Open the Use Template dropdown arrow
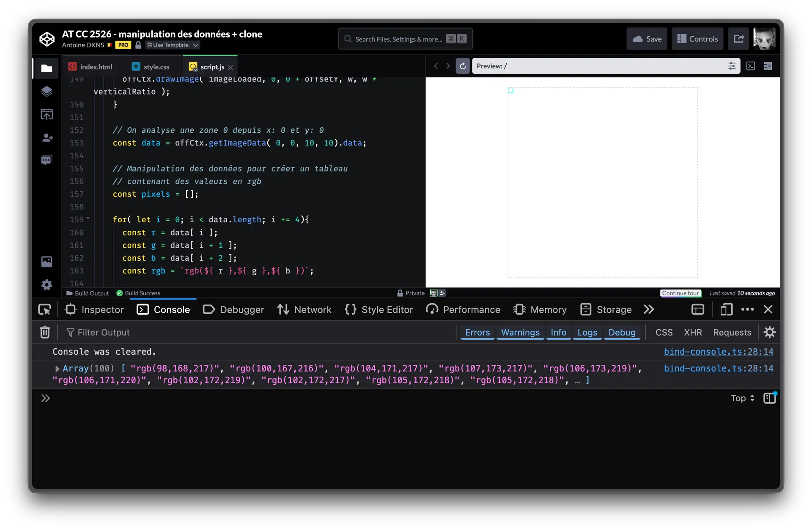 click(196, 45)
